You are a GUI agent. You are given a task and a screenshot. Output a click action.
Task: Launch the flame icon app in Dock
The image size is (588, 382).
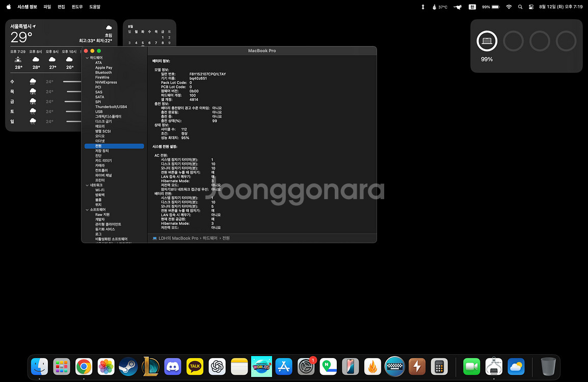coord(373,366)
